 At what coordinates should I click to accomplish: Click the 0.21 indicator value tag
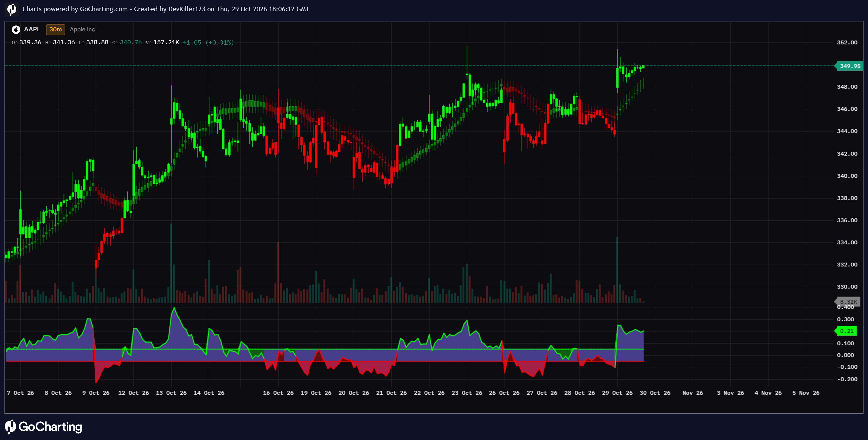(846, 331)
